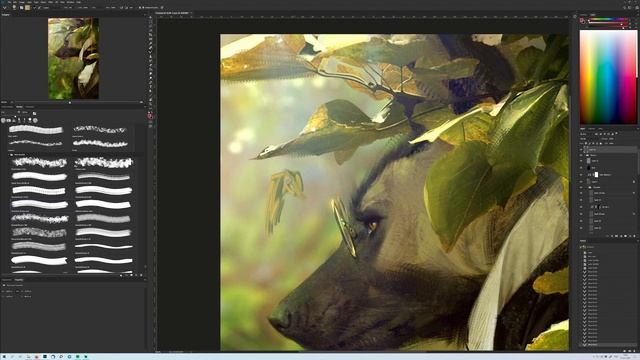Open the Windows Start menu
Image resolution: width=640 pixels, height=360 pixels.
[4, 357]
